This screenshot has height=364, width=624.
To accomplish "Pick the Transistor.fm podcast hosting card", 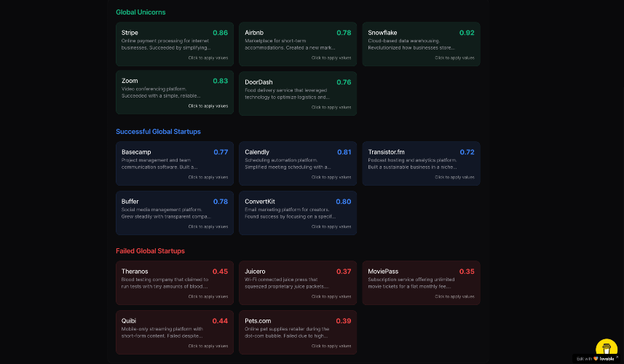I will [x=421, y=164].
